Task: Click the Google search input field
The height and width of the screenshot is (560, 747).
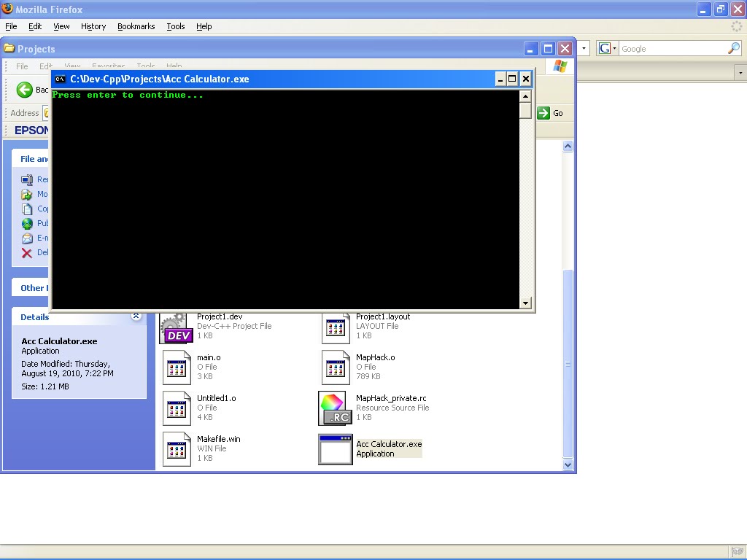Action: tap(673, 49)
